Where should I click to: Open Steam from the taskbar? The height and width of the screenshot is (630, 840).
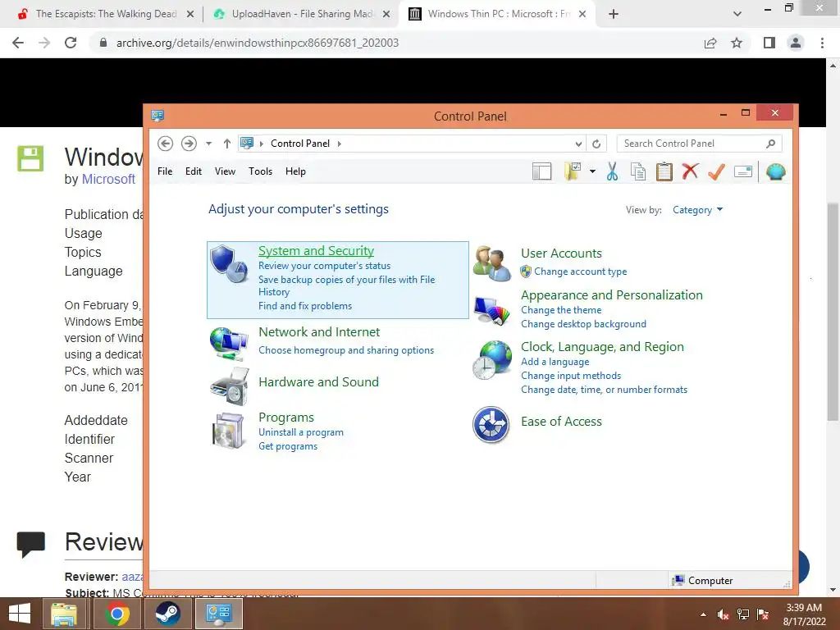coord(167,614)
